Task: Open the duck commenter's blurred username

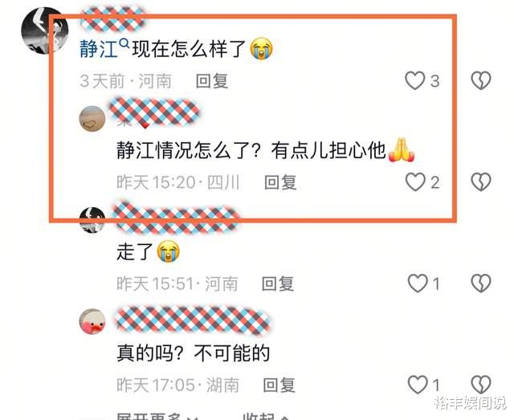Action: (193, 320)
